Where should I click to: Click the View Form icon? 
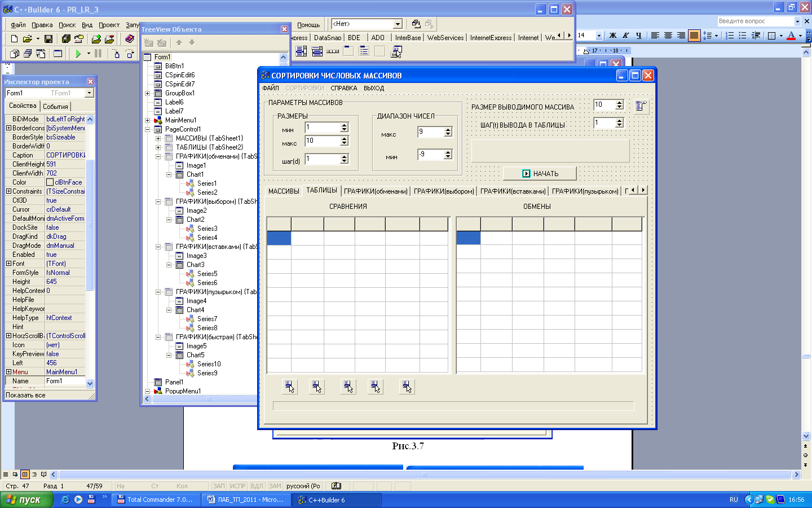tap(28, 54)
